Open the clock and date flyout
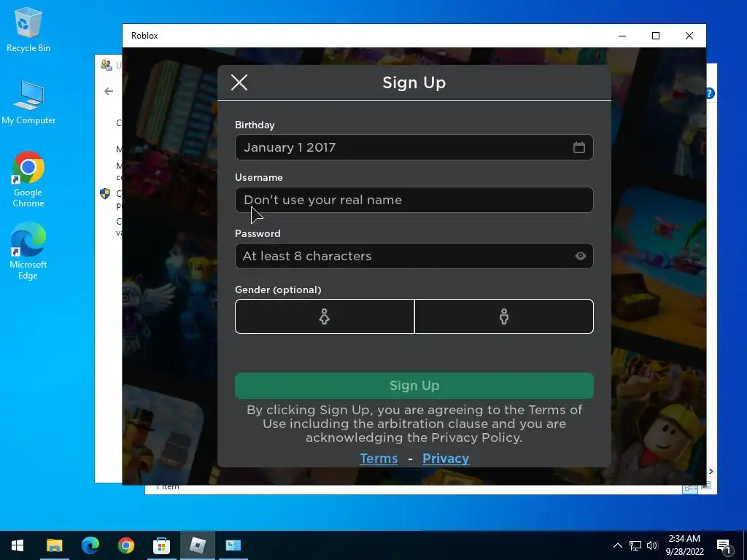Viewport: 747px width, 560px height. [x=684, y=545]
